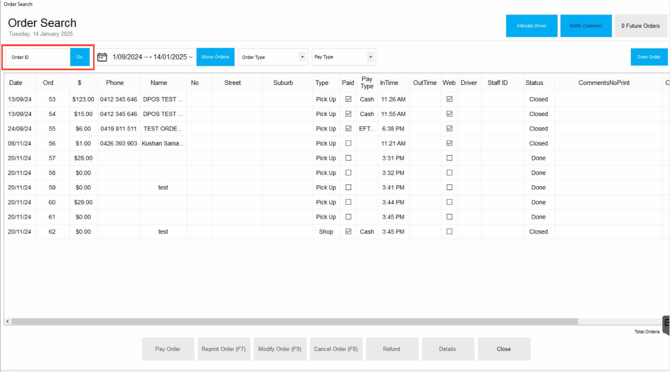Click Closed status of order 62
Screen dimensions: 670x372
point(538,231)
